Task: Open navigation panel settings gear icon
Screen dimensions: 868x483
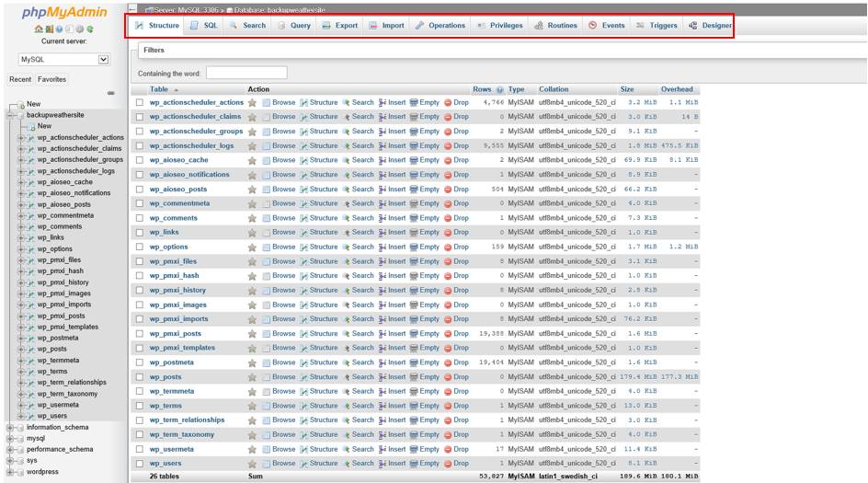Action: click(x=80, y=29)
